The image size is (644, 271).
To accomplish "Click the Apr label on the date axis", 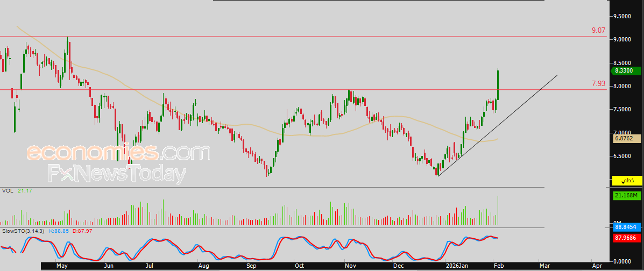I will coord(597,266).
